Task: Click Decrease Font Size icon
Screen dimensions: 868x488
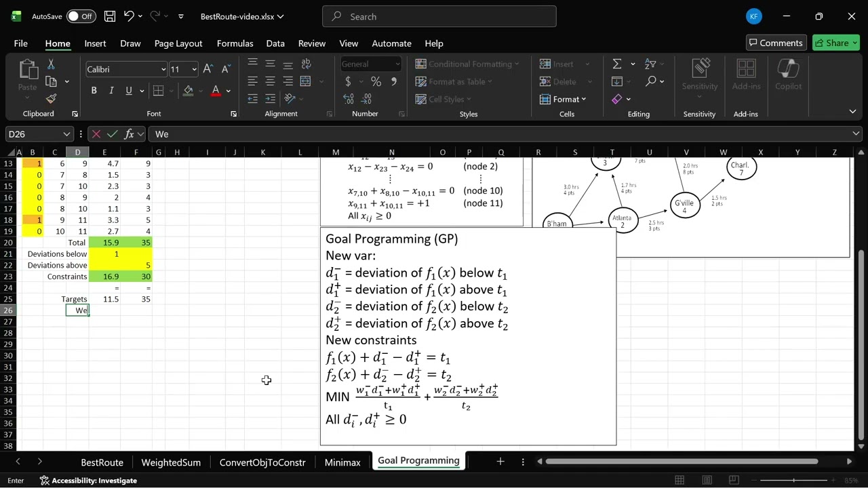Action: [x=226, y=69]
